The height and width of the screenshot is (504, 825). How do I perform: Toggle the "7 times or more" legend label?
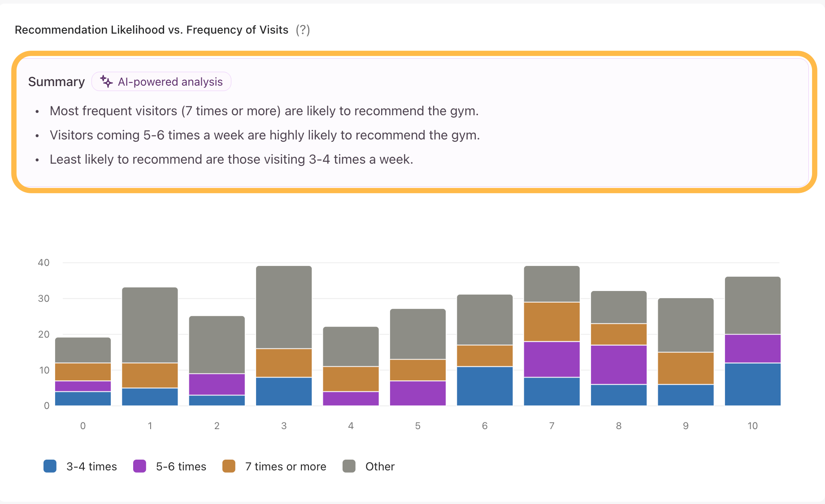click(x=286, y=467)
